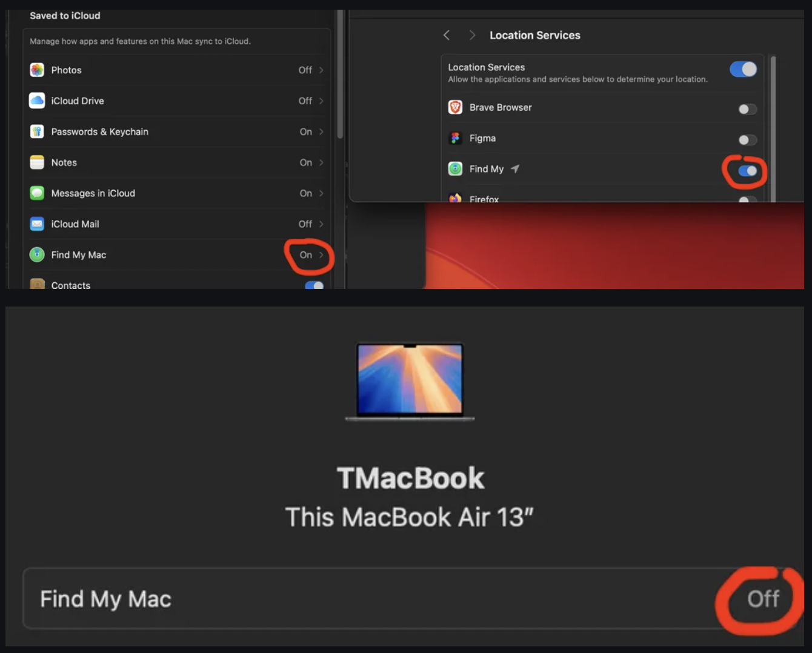Click the Photos app icon in iCloud list

(x=37, y=70)
